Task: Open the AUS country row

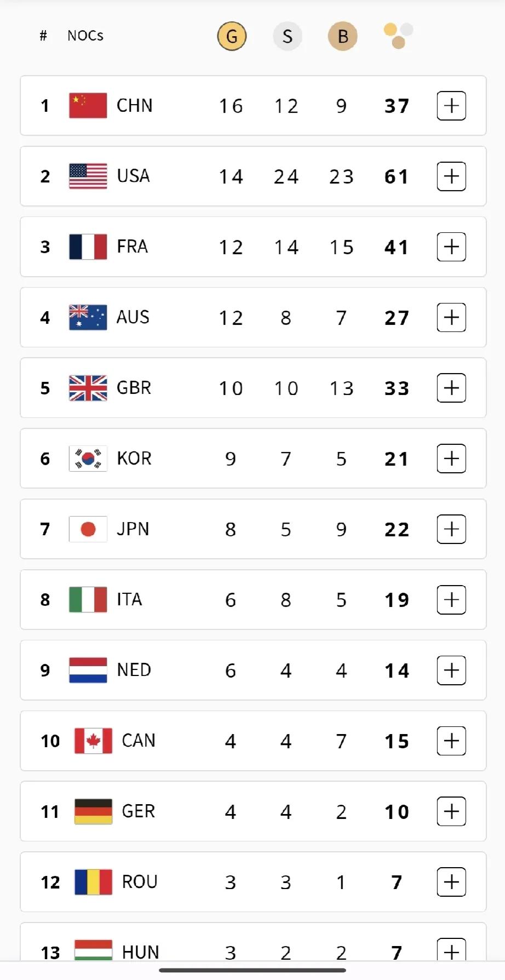Action: click(253, 317)
